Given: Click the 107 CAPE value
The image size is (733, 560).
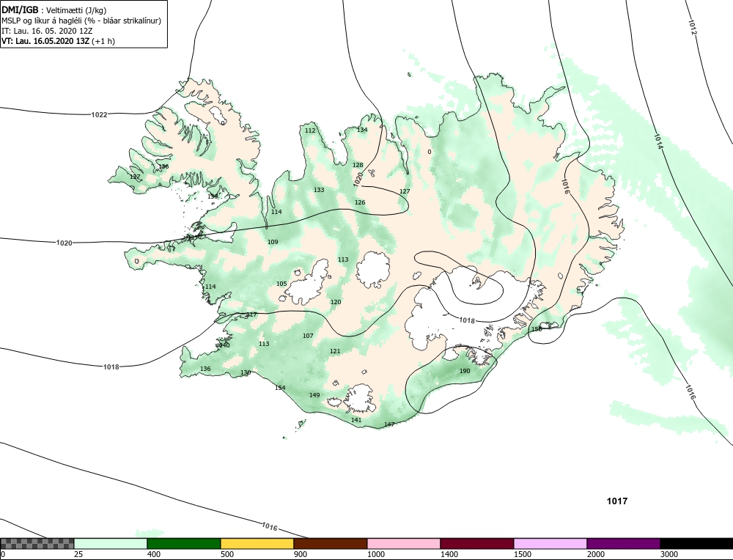Looking at the screenshot, I should pos(308,336).
